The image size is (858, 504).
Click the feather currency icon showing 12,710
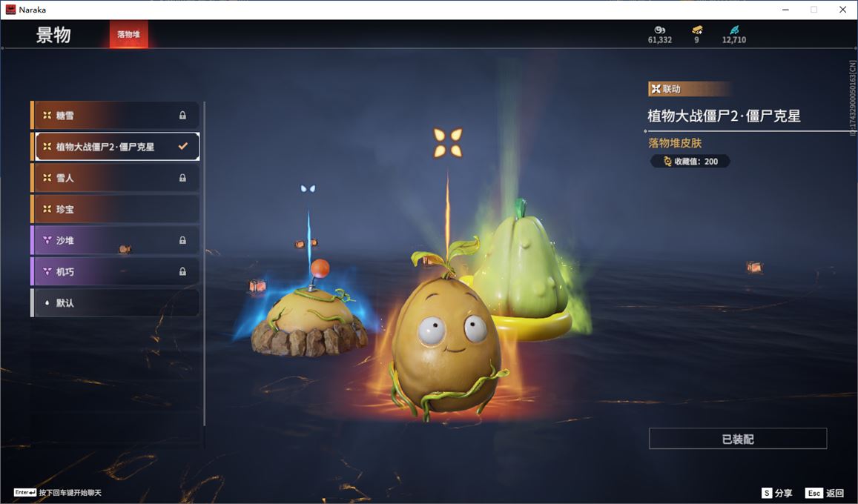(734, 30)
